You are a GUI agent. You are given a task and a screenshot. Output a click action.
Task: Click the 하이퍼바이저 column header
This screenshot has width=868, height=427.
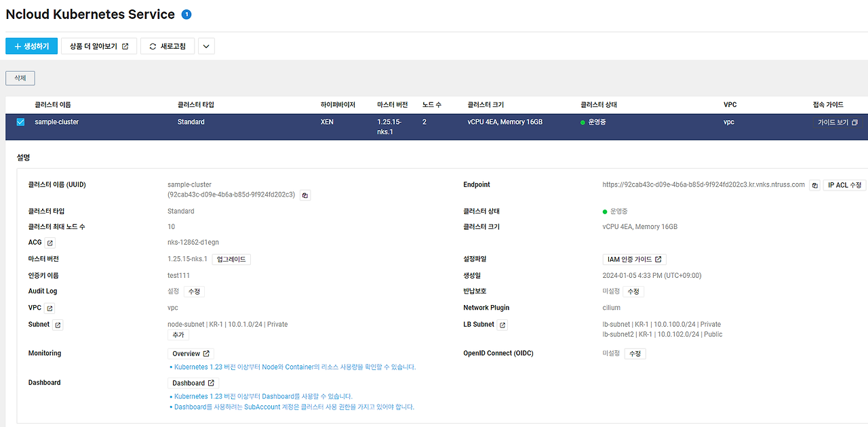click(x=338, y=105)
